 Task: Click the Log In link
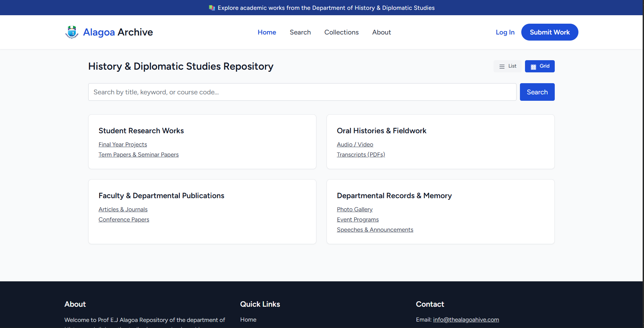click(x=505, y=32)
